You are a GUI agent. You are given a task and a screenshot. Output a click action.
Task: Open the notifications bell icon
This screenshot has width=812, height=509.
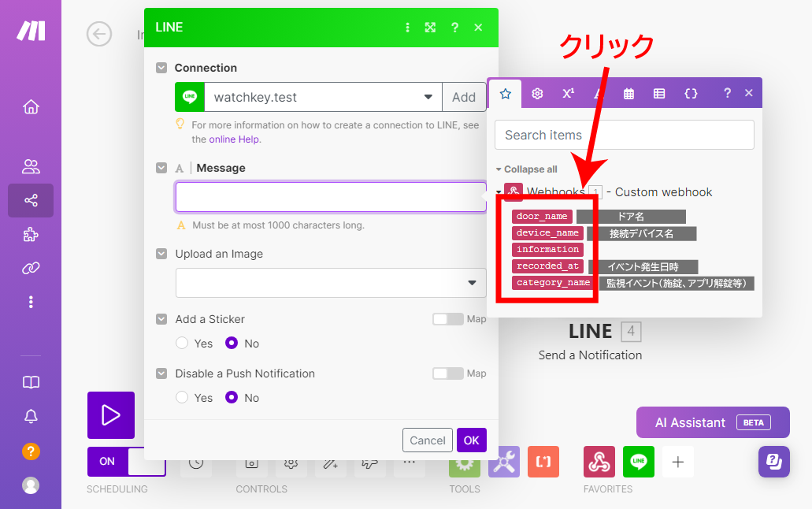coord(31,416)
